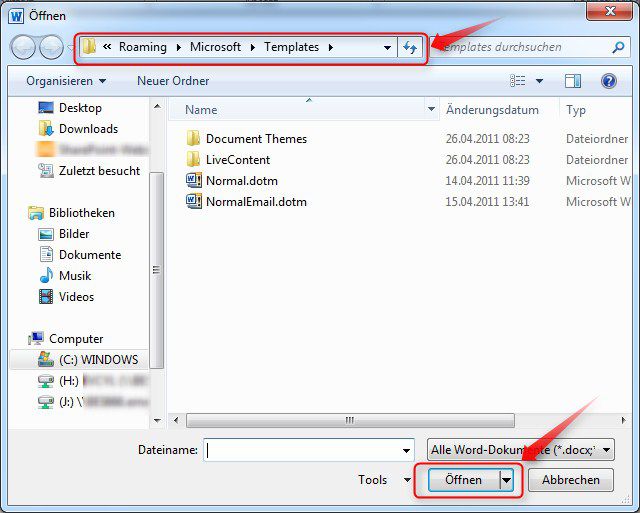Click the Dokumente library icon
The width and height of the screenshot is (640, 513).
[x=46, y=255]
